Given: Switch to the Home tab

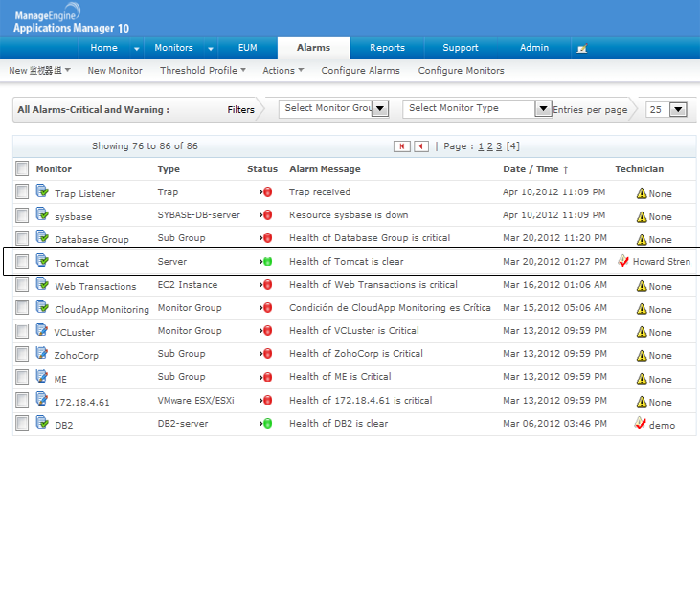Looking at the screenshot, I should click(x=104, y=48).
